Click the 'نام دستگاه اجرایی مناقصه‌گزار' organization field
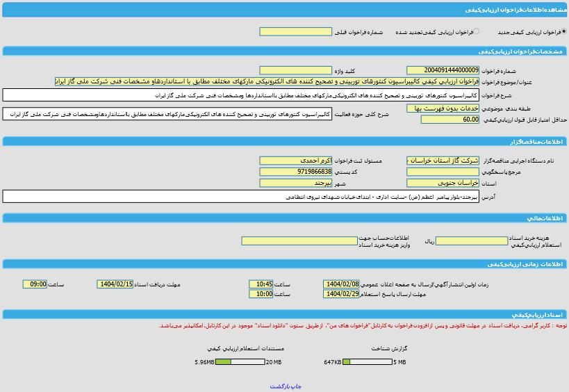 click(443, 161)
